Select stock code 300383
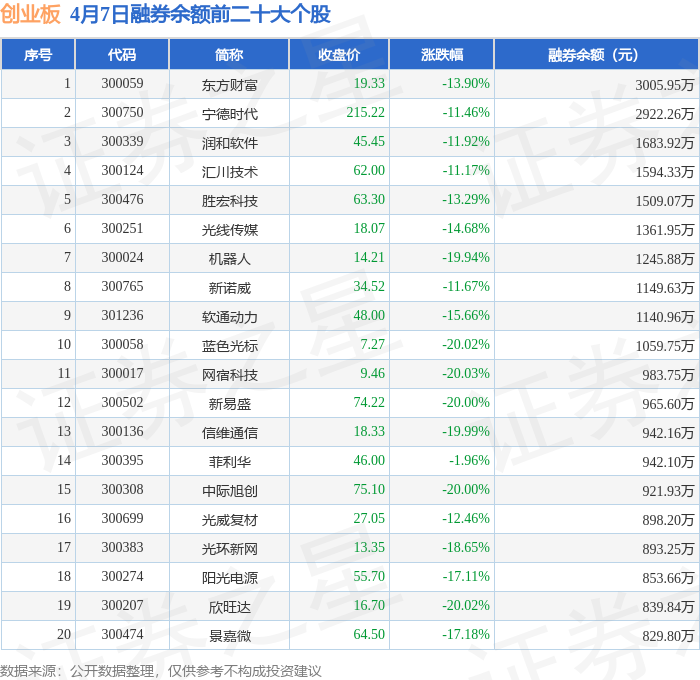Viewport: 700px width, 680px height. 122,548
